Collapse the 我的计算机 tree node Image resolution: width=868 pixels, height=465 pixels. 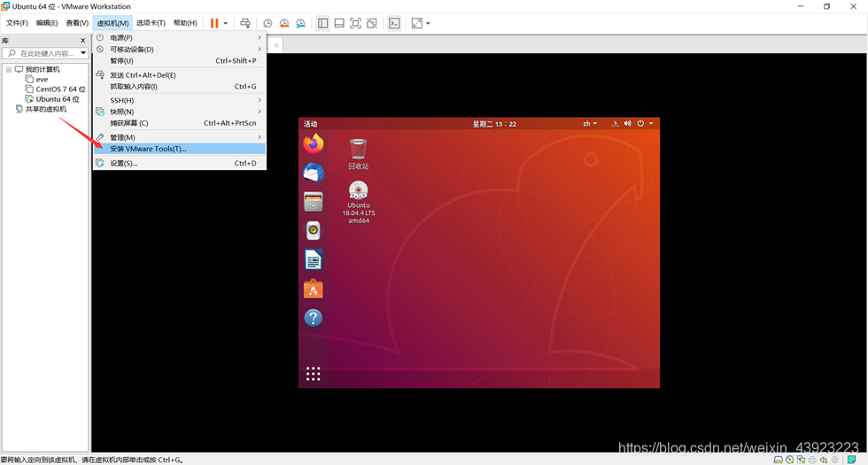(9, 70)
